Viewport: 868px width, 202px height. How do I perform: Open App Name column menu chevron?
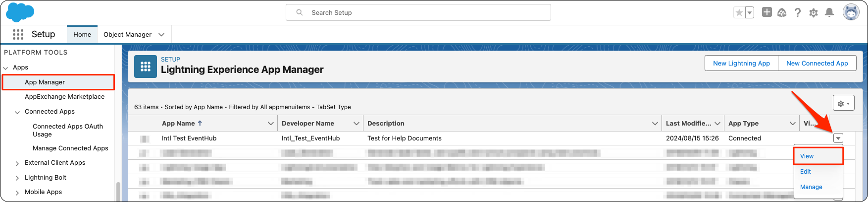coord(271,124)
